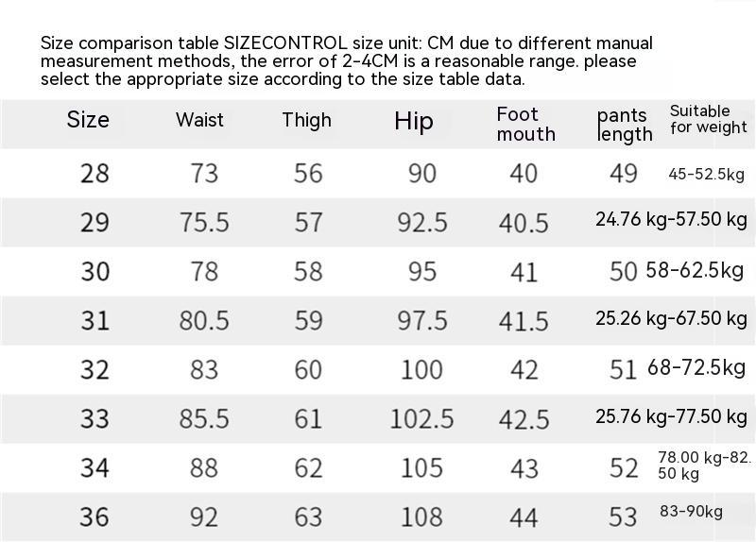Select the Thigh column header
The height and width of the screenshot is (542, 756).
[x=306, y=120]
